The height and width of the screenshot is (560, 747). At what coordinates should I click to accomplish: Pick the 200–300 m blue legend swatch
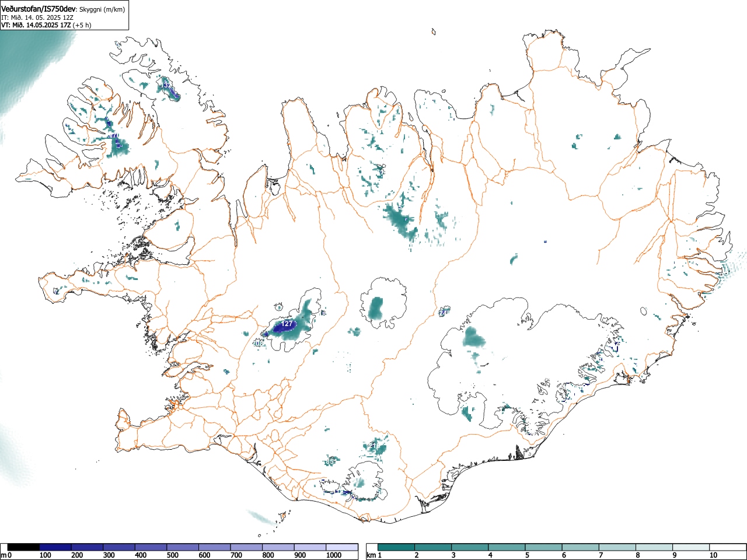coord(88,547)
